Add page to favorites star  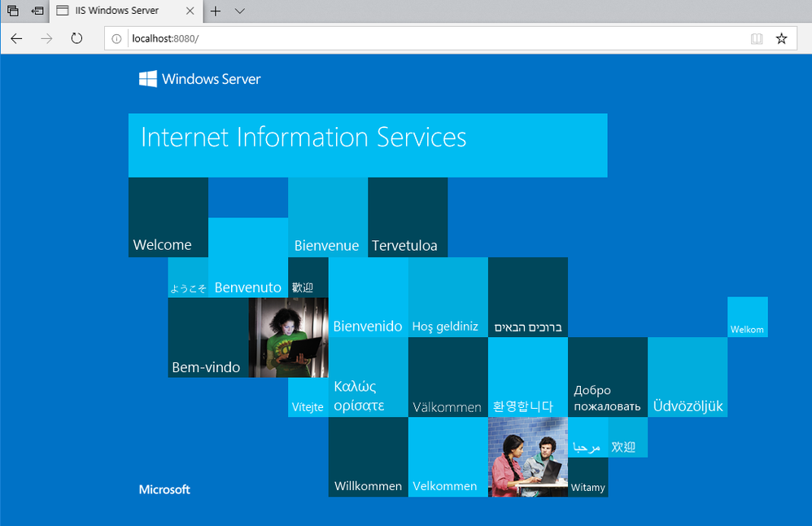click(781, 38)
